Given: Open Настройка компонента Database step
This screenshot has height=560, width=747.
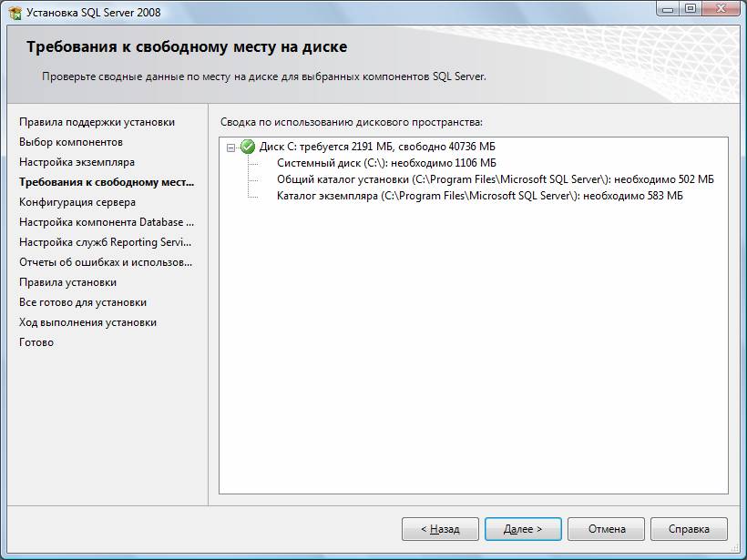Looking at the screenshot, I should (106, 222).
